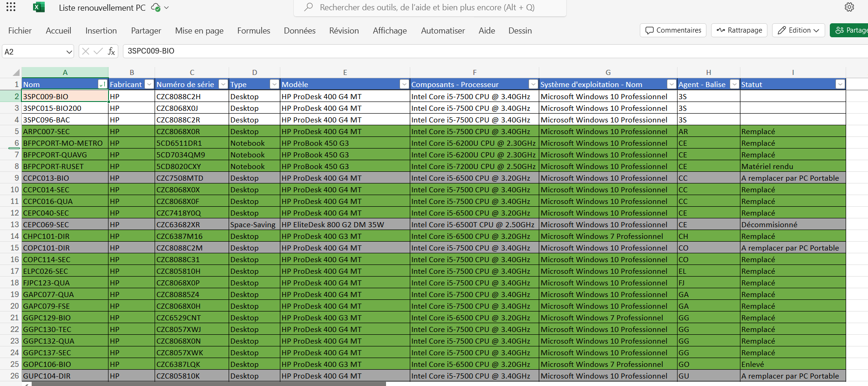Open the Aide tab

(x=487, y=31)
